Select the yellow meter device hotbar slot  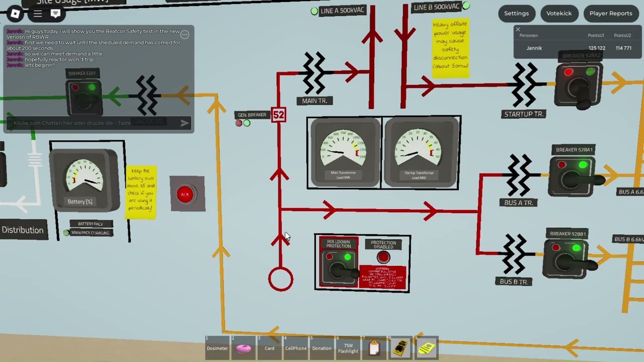click(x=400, y=348)
